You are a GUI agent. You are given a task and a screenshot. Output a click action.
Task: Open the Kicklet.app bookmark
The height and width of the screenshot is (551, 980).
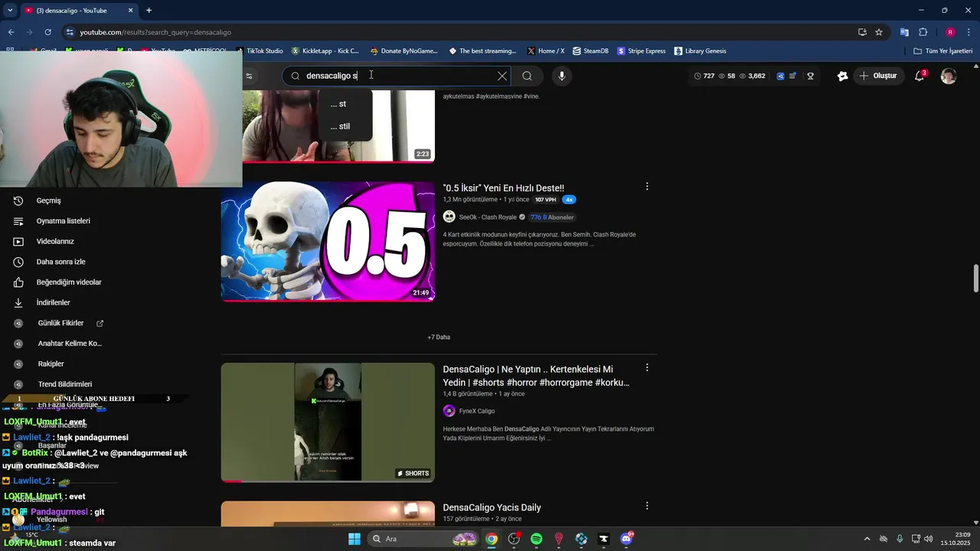[x=325, y=51]
